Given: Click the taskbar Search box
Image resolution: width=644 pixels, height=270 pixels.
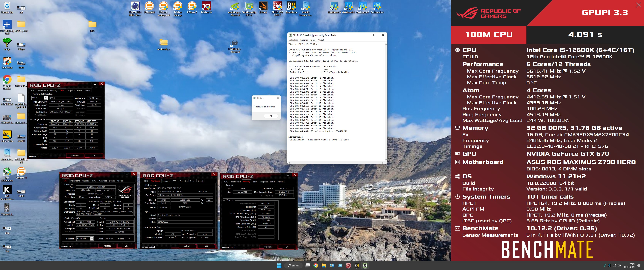Looking at the screenshot, I should pos(293,265).
